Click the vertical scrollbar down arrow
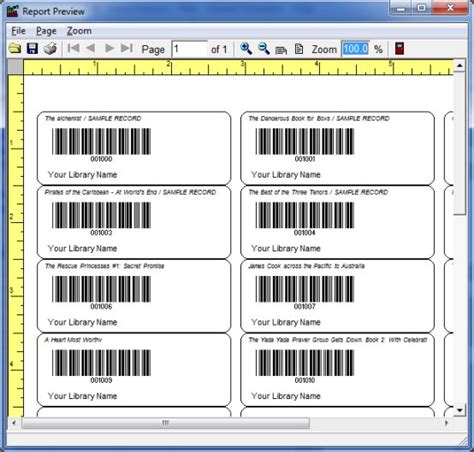Image resolution: width=474 pixels, height=452 pixels. tap(460, 410)
